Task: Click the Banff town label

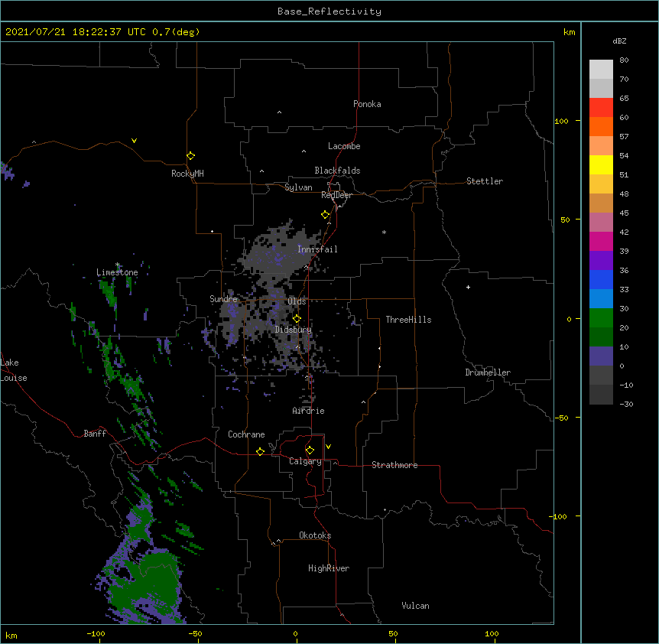Action: 95,434
